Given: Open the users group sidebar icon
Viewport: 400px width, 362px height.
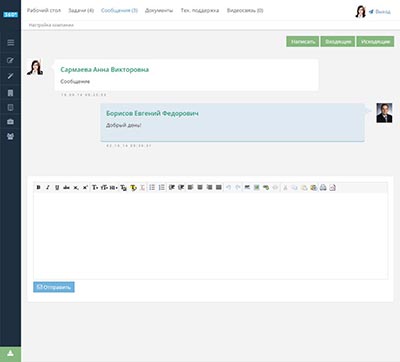Looking at the screenshot, I should point(11,136).
